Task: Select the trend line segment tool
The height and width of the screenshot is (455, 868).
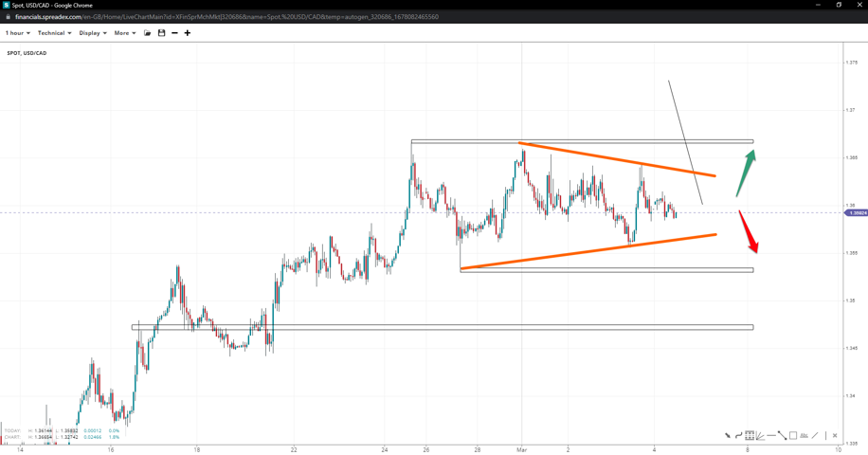Action: (x=783, y=436)
